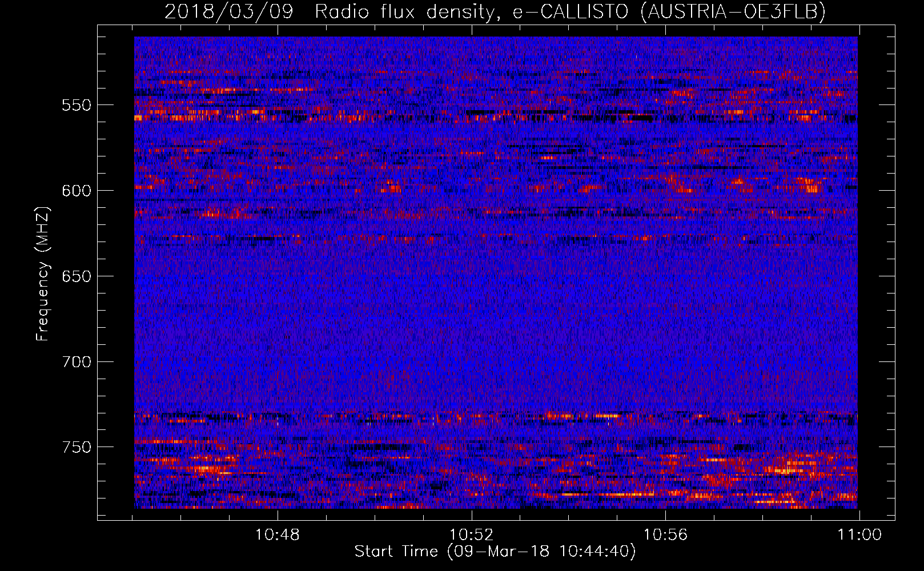The width and height of the screenshot is (924, 571).
Task: Click the '10:52' time tick label
Action: [x=471, y=535]
